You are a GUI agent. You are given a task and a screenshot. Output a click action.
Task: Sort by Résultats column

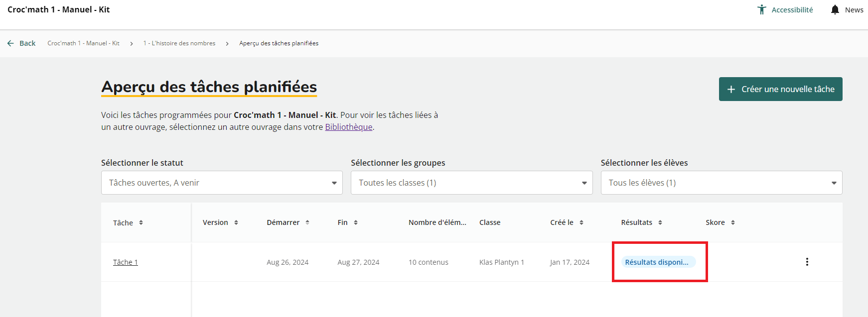(x=660, y=222)
